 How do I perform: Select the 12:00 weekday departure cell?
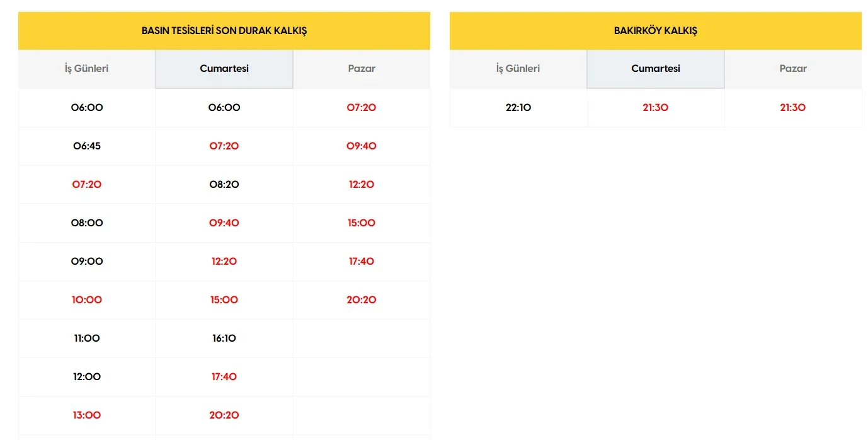(x=87, y=377)
